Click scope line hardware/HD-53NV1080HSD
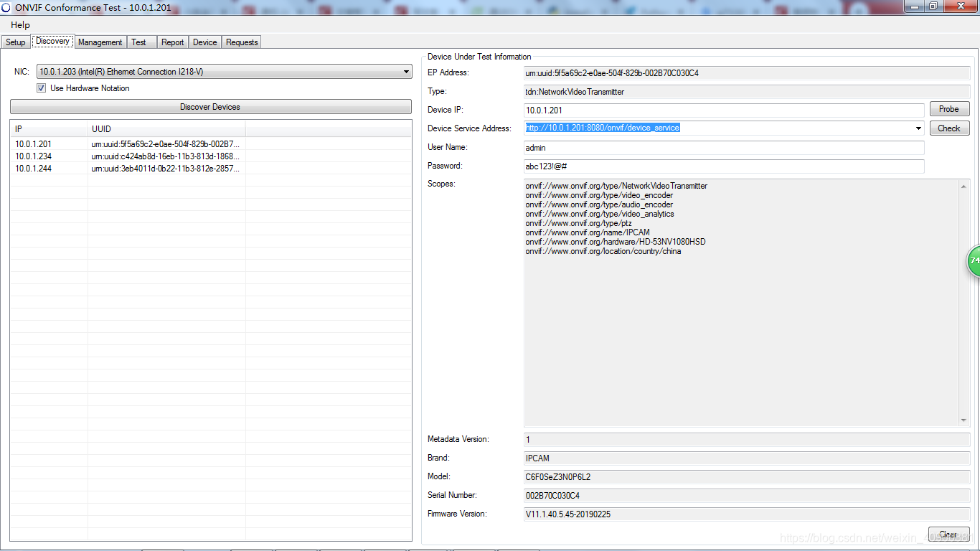This screenshot has width=980, height=551. (616, 242)
